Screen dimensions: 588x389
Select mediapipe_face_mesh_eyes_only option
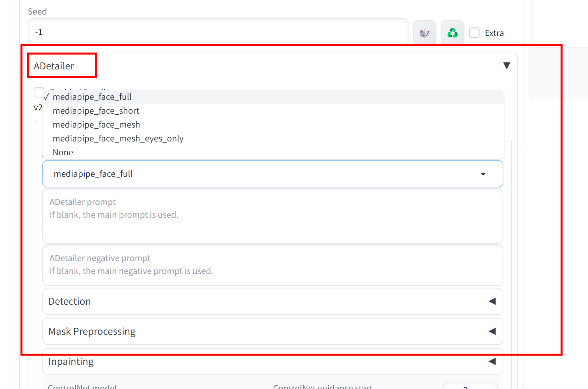[x=118, y=138]
